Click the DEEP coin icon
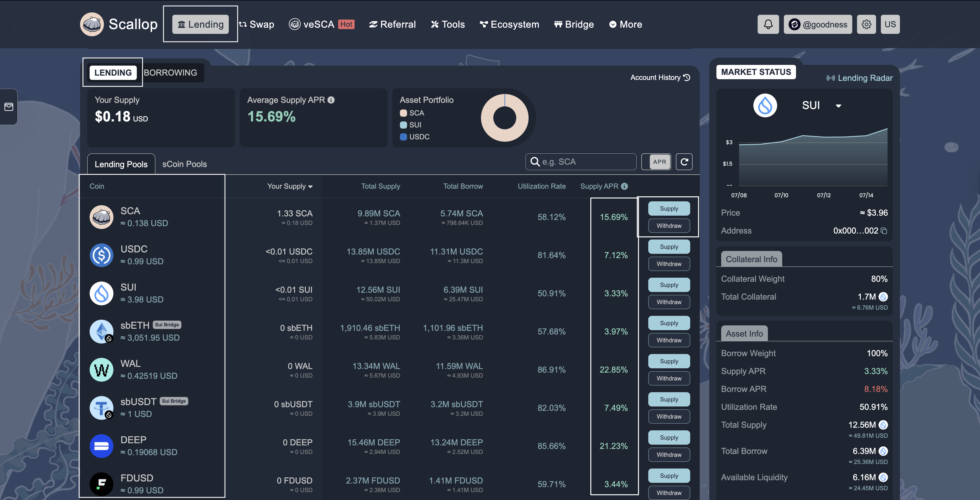Screen dimensions: 980x500 [x=101, y=446]
